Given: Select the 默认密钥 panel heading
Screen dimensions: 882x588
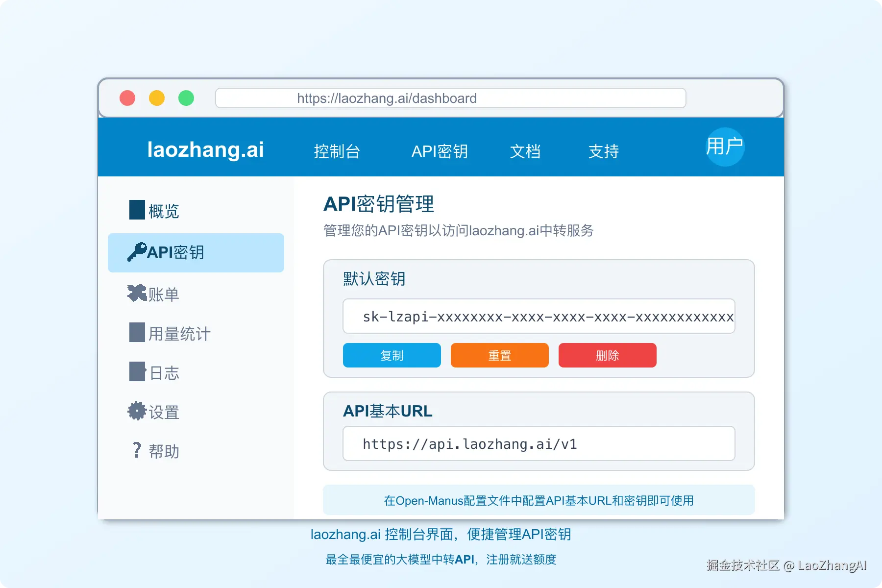Looking at the screenshot, I should [x=374, y=278].
